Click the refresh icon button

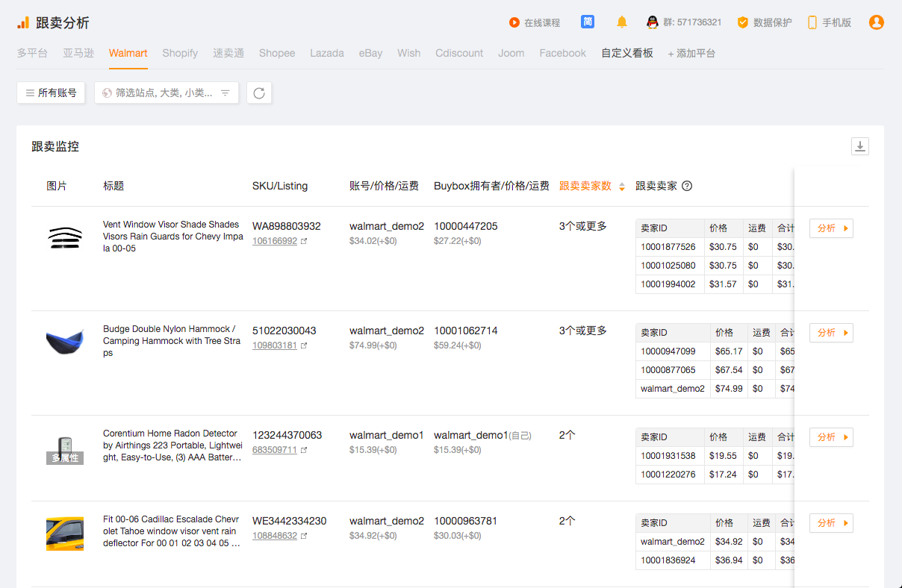coord(259,93)
